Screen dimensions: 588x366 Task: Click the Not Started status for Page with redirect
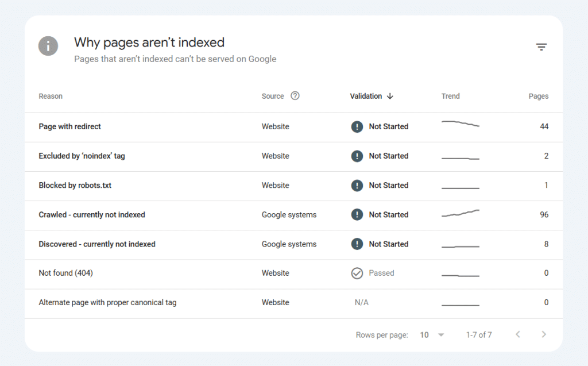pos(389,126)
